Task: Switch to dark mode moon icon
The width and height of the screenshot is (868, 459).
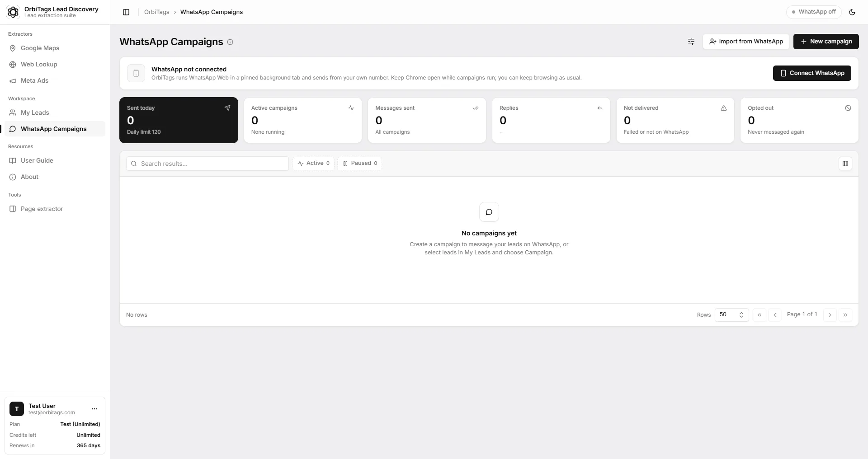Action: point(852,12)
